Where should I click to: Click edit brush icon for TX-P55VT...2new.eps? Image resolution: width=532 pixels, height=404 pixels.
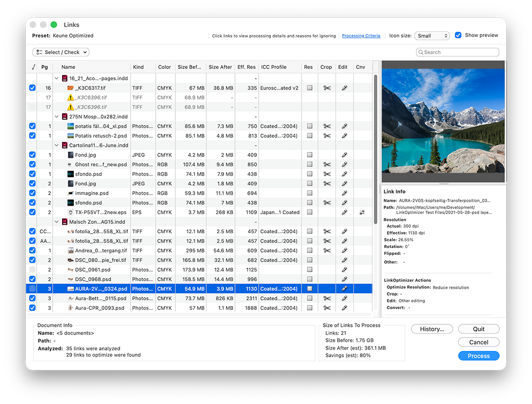point(344,212)
